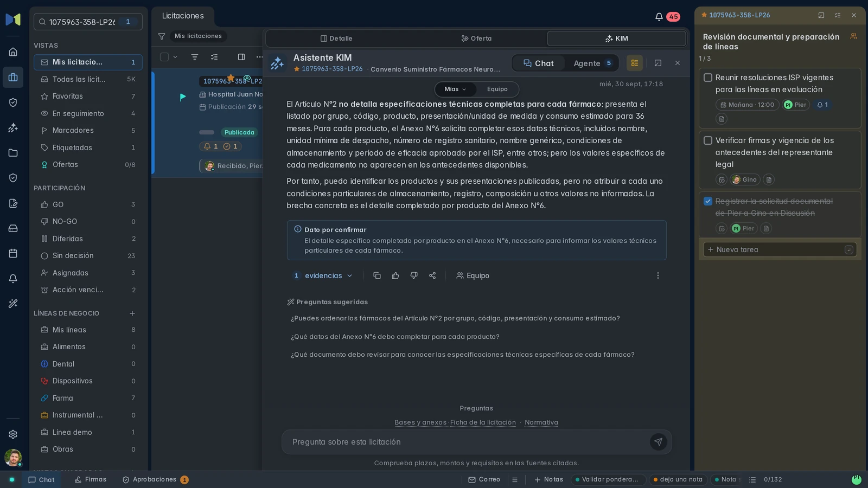
Task: Open the sort lines icon in the list toolbar
Action: point(195,57)
